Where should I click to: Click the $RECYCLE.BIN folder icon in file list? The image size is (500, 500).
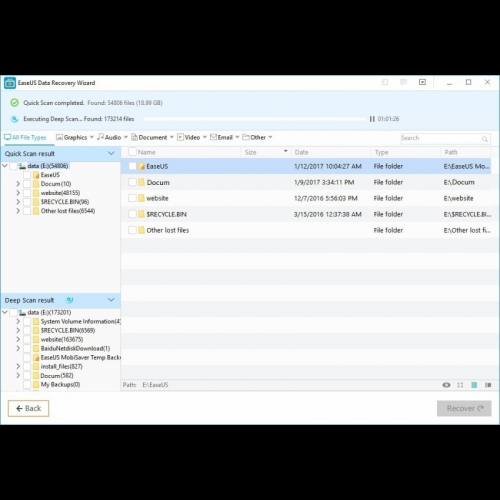pyautogui.click(x=141, y=214)
